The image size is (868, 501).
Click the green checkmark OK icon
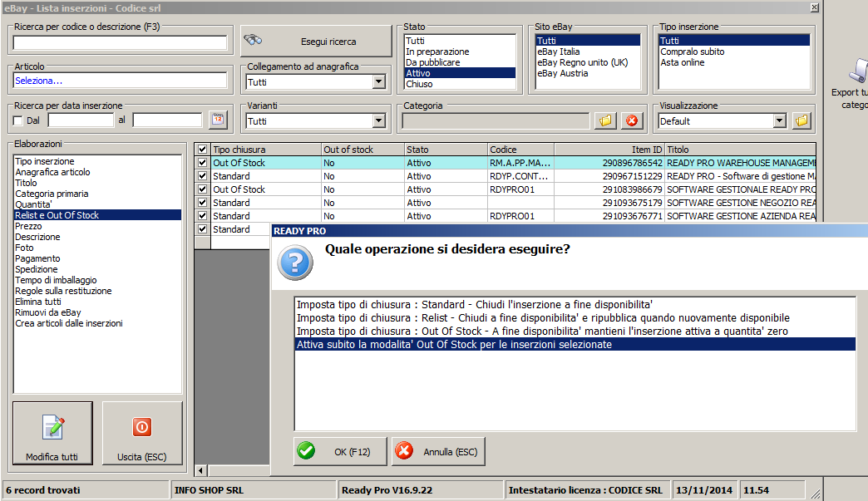[x=306, y=450]
